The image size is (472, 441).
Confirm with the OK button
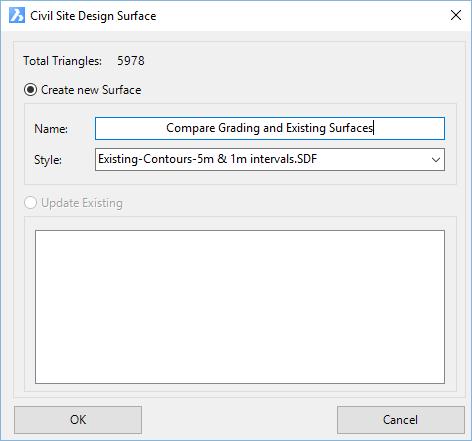coord(78,420)
